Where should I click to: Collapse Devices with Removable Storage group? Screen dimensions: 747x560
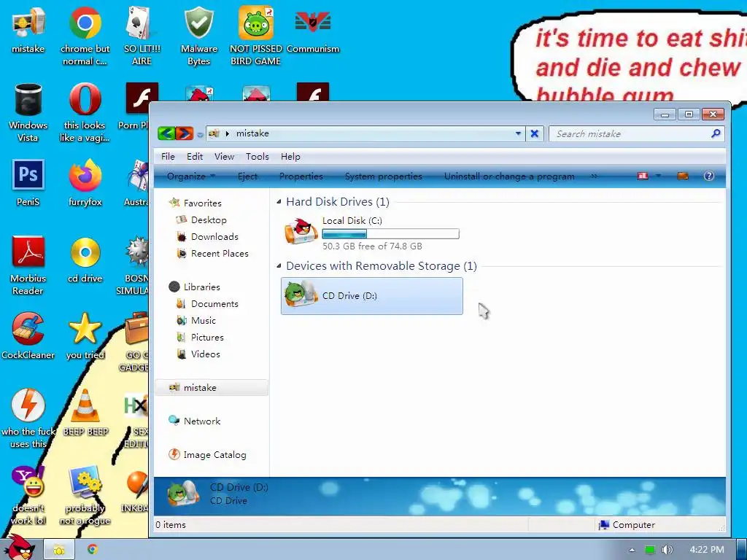(279, 265)
